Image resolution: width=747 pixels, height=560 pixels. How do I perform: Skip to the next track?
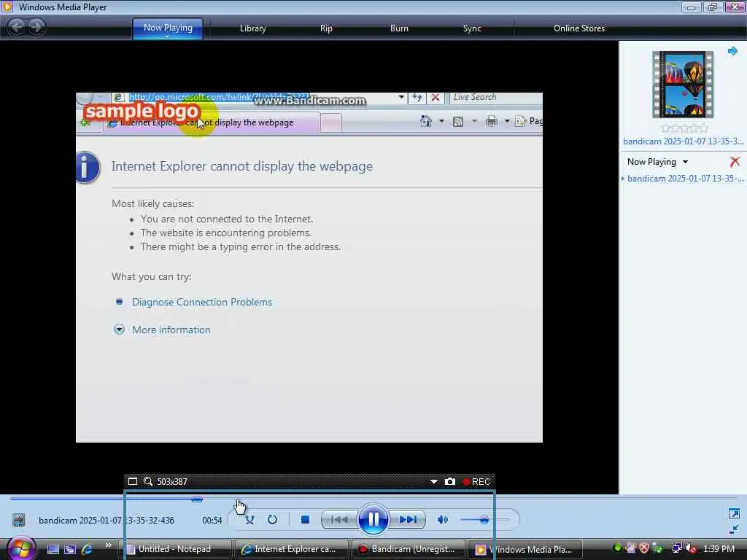pyautogui.click(x=408, y=519)
